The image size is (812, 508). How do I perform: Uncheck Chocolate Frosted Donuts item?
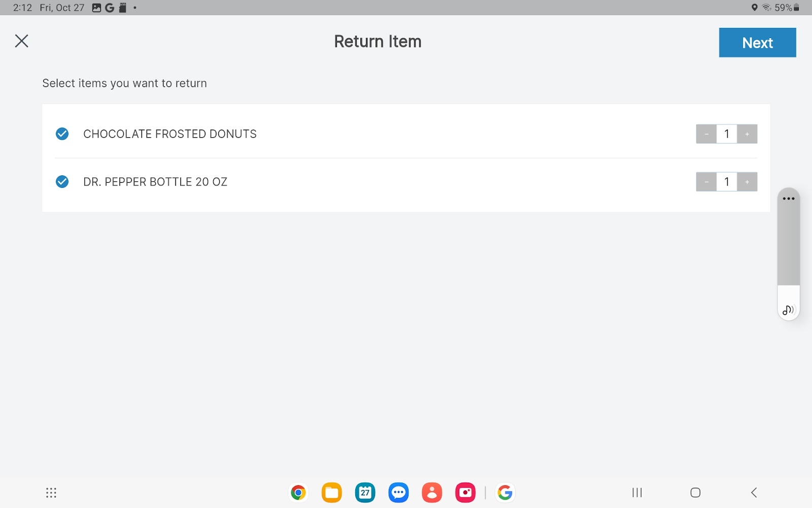pyautogui.click(x=62, y=134)
